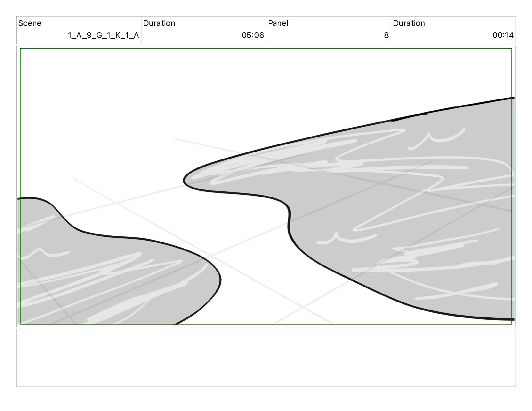Click the storyboard panel drawing thumbnail

coord(266,186)
